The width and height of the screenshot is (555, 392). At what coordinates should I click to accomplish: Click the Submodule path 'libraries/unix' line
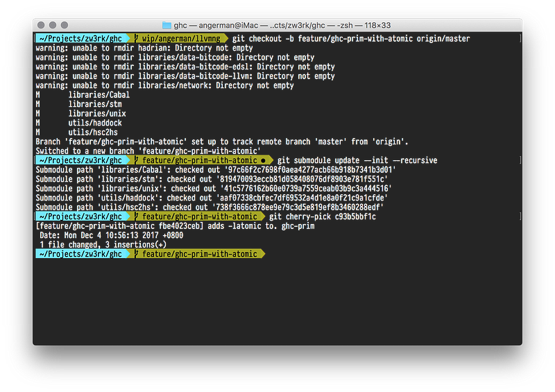tap(214, 189)
